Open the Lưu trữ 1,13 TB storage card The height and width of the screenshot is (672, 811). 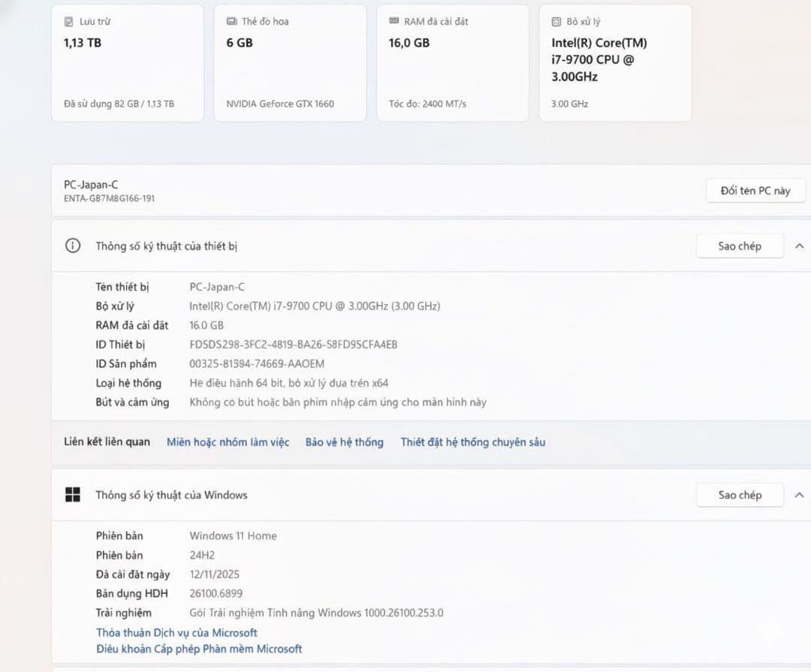tap(127, 64)
